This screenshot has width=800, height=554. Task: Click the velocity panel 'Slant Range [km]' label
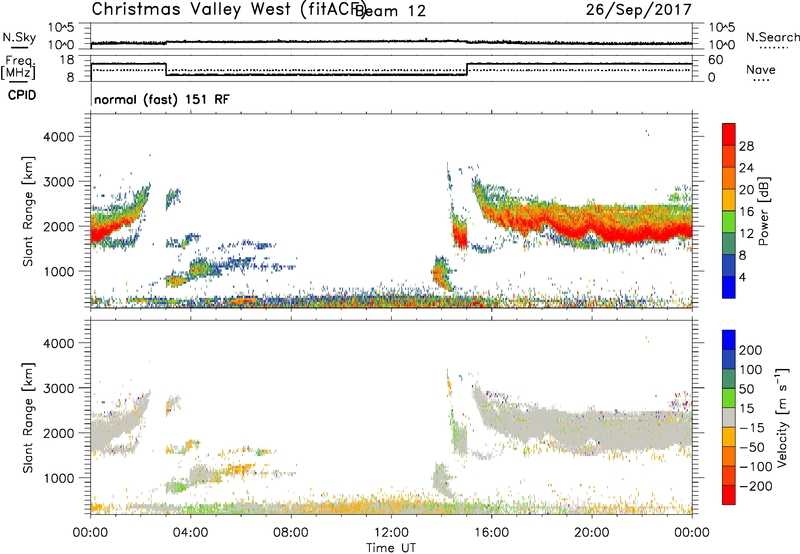pyautogui.click(x=28, y=417)
